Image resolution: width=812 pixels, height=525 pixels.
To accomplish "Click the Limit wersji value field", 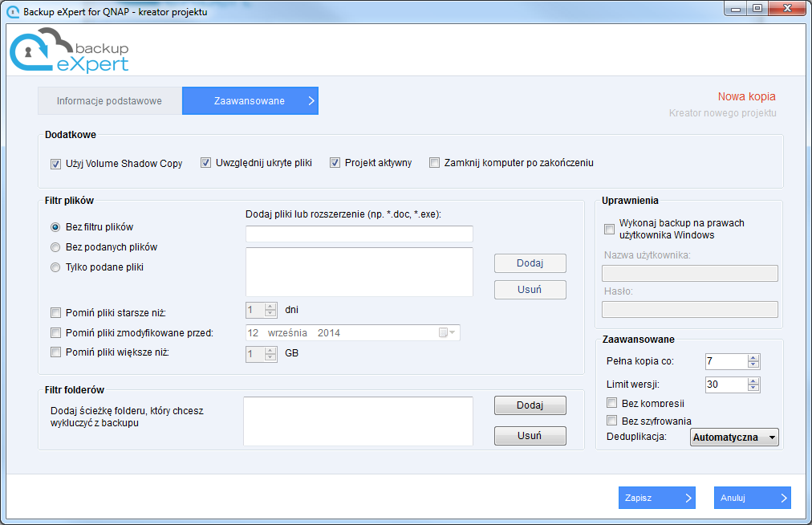I will click(x=727, y=385).
